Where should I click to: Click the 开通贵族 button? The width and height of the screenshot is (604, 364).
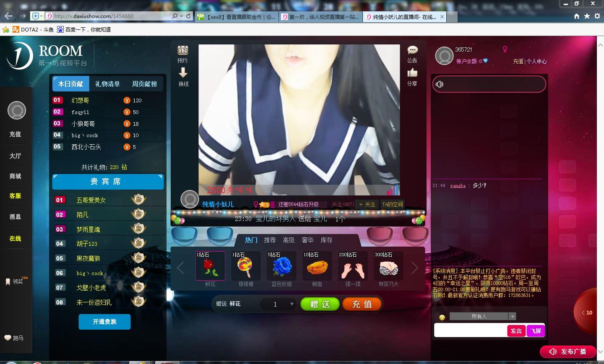coord(104,322)
